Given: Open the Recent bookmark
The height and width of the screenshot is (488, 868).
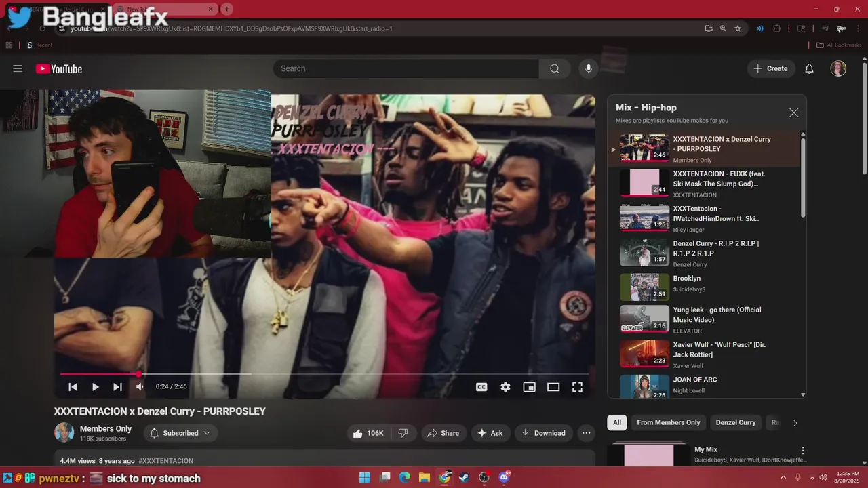Looking at the screenshot, I should (x=39, y=45).
